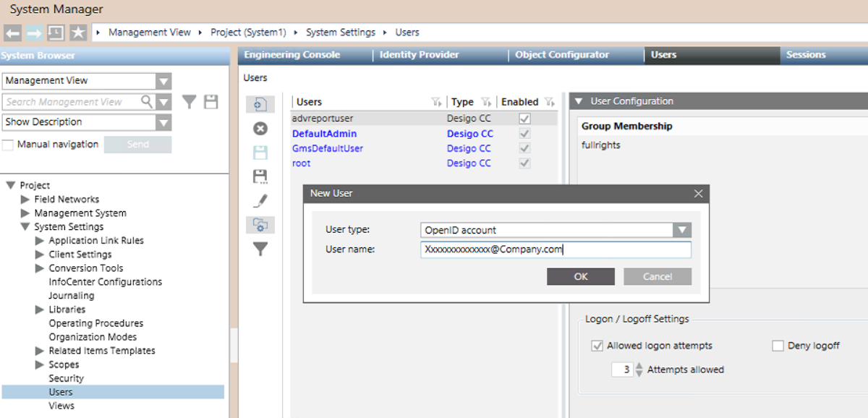Open the User type dropdown
This screenshot has height=418, width=868.
[x=681, y=230]
